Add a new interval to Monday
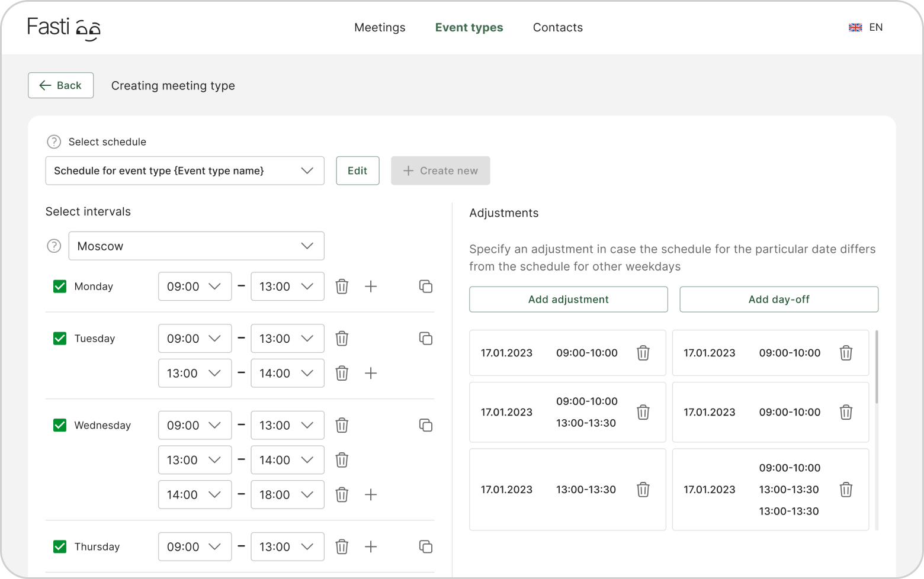 [x=371, y=287]
